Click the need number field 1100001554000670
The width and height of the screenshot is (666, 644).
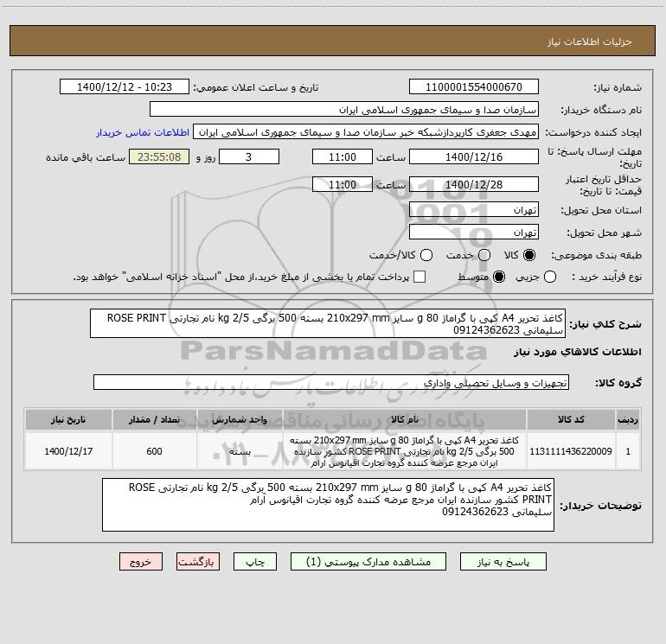pyautogui.click(x=474, y=87)
